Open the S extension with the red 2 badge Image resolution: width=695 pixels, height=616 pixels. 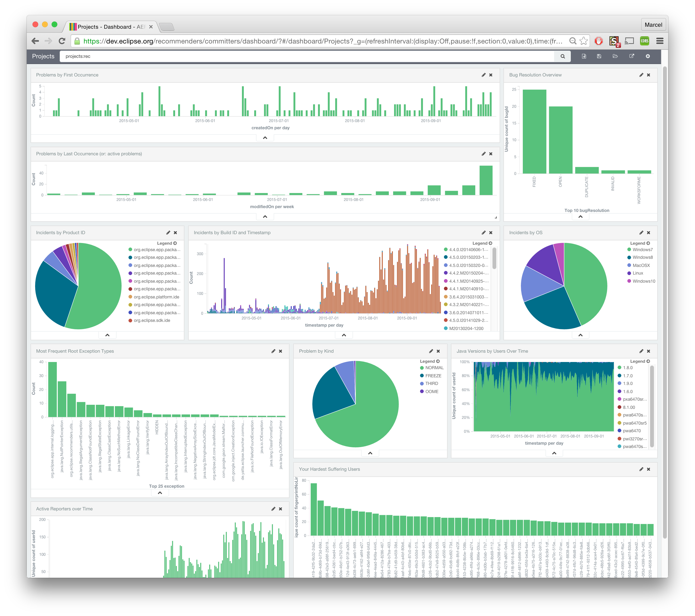(615, 42)
